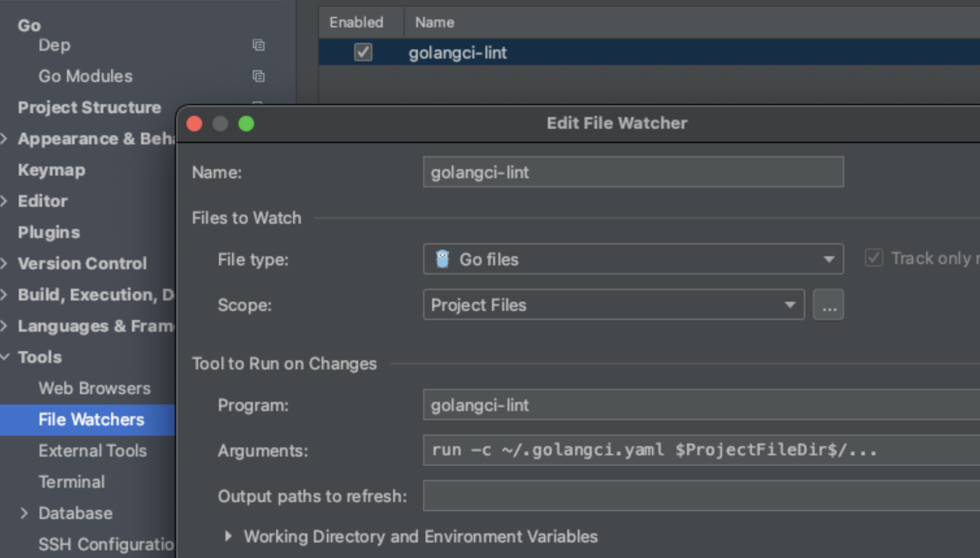Expand the Version Control settings section

coord(4,263)
